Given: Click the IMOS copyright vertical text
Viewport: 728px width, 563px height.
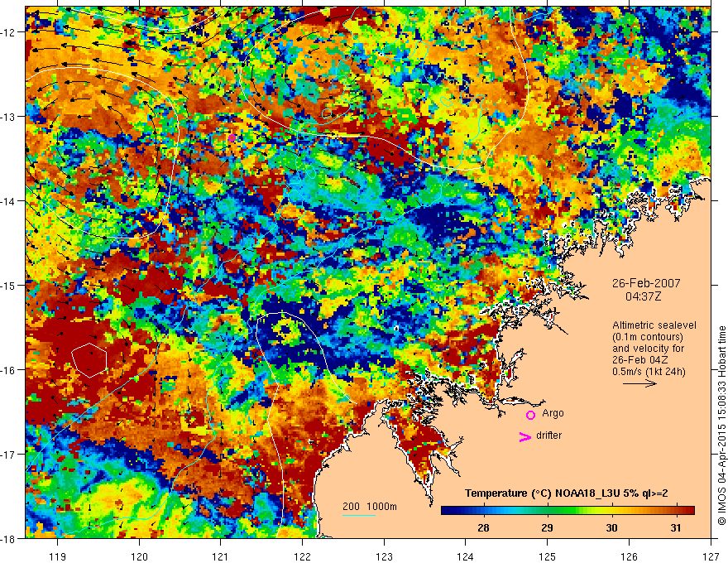Looking at the screenshot, I should pyautogui.click(x=721, y=426).
